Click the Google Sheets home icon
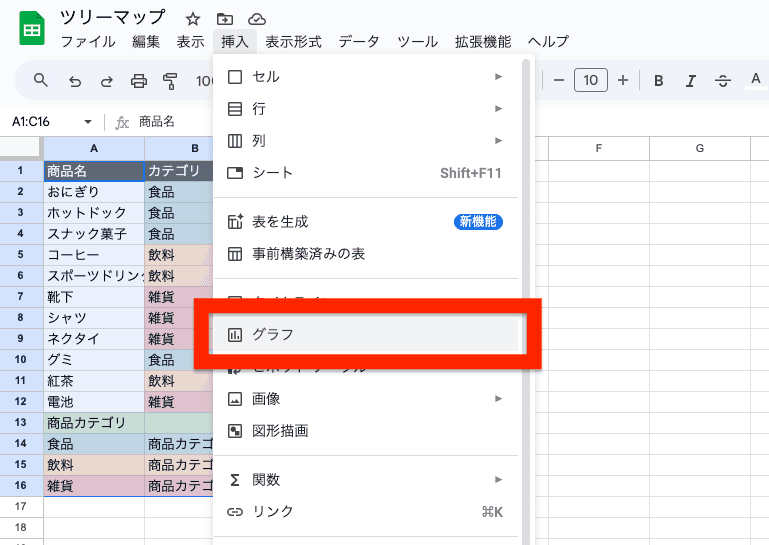This screenshot has height=545, width=769. 30,28
